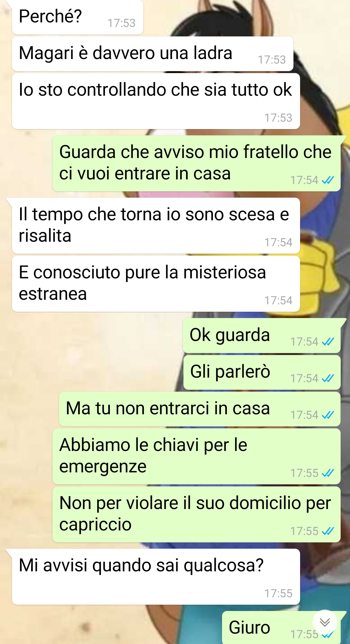350x644 pixels.
Task: Select 'Il tempo che torna' message bubble
Action: [156, 226]
